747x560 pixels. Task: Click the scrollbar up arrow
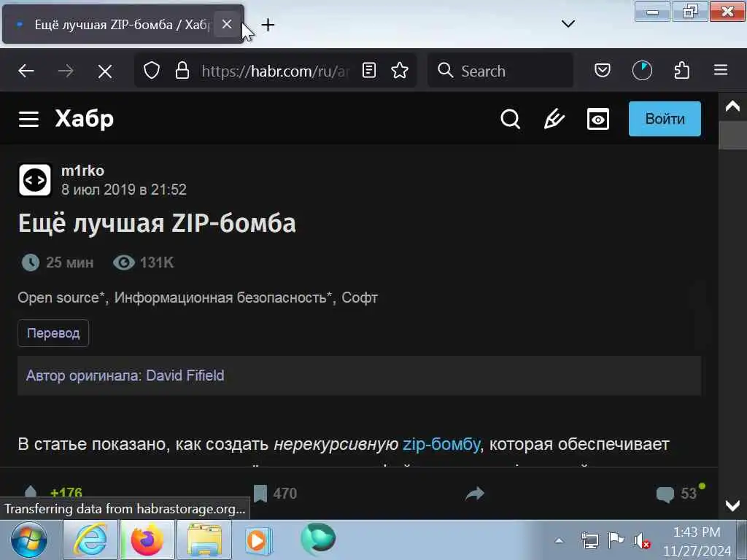point(732,106)
